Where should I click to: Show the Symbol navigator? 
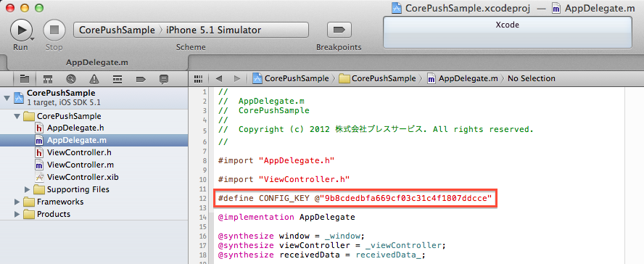click(x=48, y=78)
